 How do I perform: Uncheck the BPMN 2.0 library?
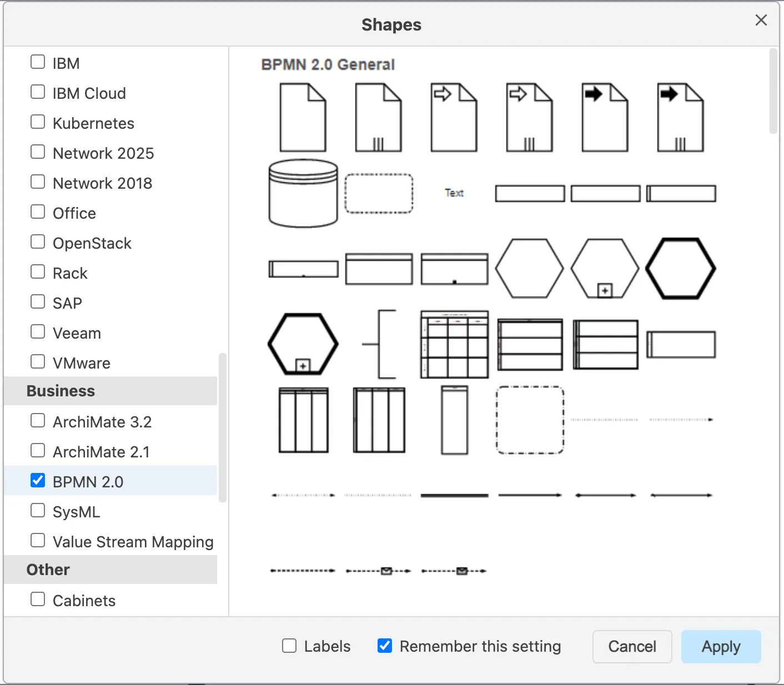38,480
